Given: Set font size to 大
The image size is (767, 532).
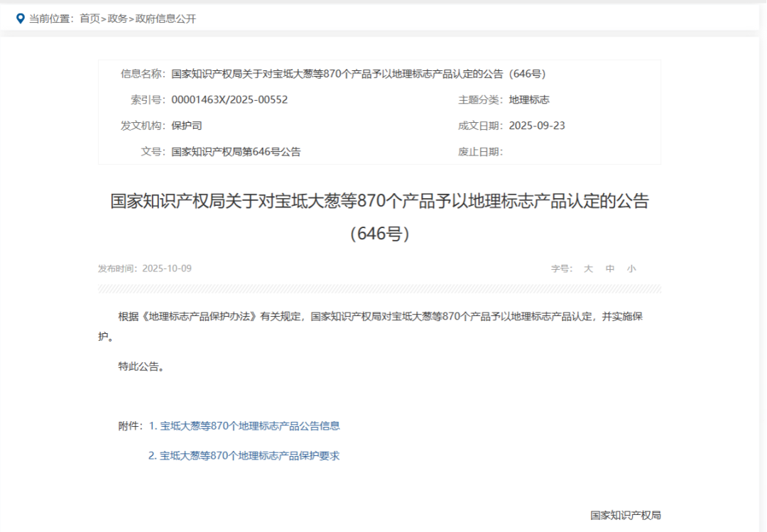Looking at the screenshot, I should click(x=588, y=268).
